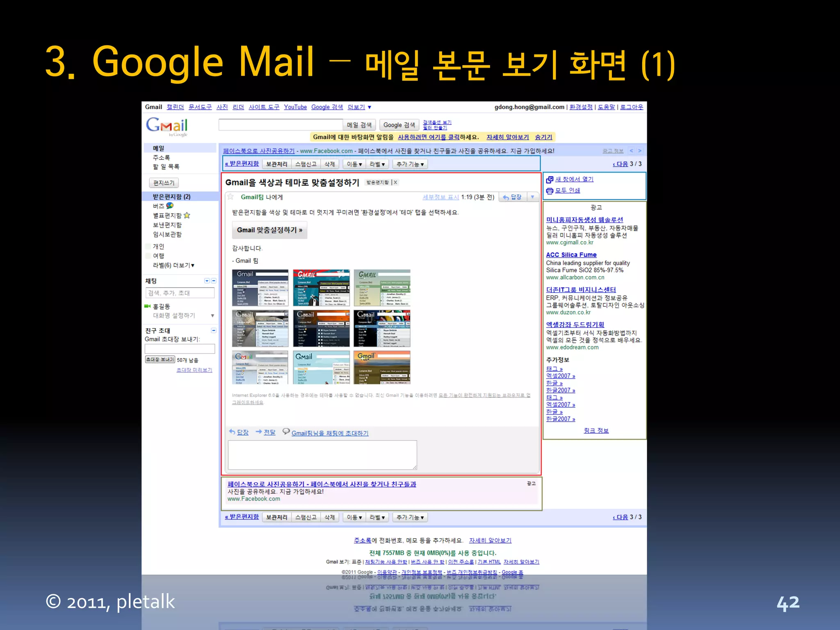Click the red ninja Gmail theme thumbnail

[x=322, y=288]
